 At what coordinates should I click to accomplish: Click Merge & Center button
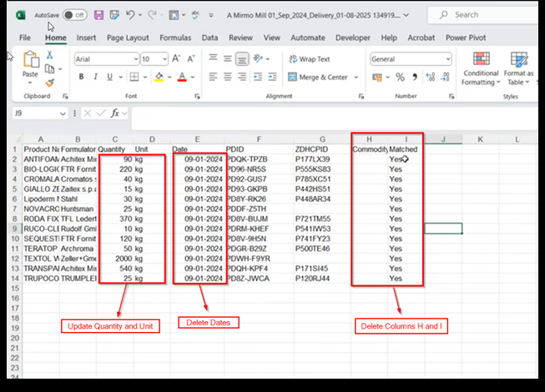(x=318, y=77)
